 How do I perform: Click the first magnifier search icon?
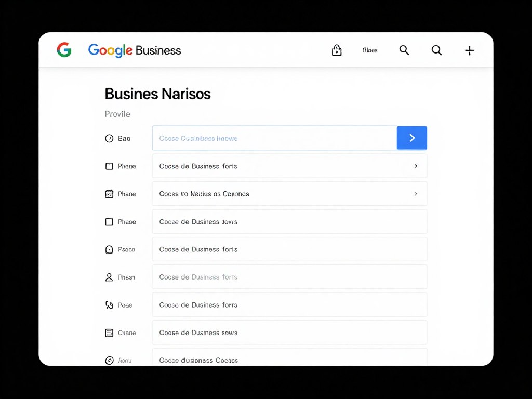coord(404,50)
